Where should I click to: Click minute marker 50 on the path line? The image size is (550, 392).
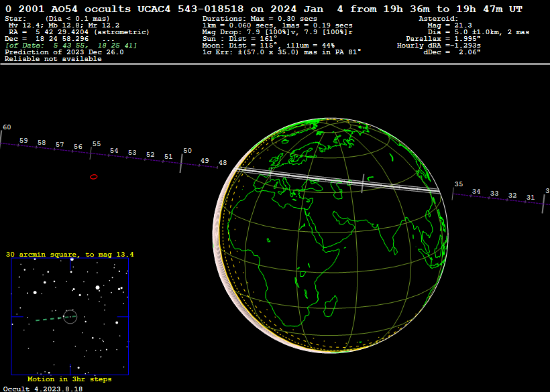click(188, 151)
